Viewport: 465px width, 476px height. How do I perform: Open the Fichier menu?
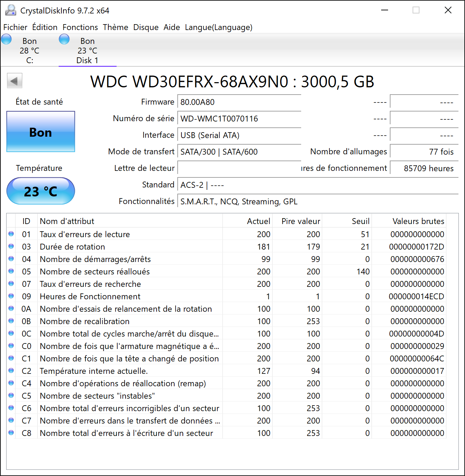pyautogui.click(x=15, y=27)
